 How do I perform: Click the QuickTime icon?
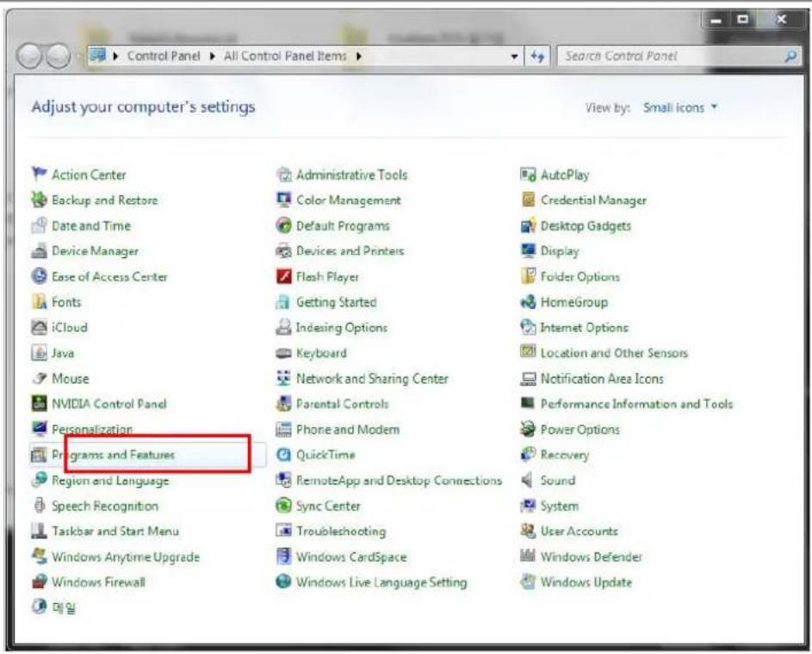pos(283,454)
